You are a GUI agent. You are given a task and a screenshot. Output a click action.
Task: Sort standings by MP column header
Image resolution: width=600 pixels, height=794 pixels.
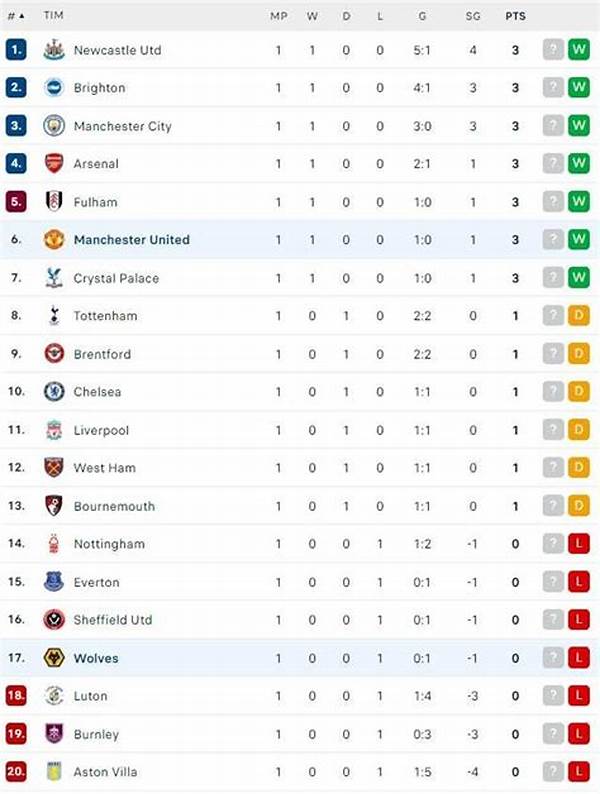[279, 17]
